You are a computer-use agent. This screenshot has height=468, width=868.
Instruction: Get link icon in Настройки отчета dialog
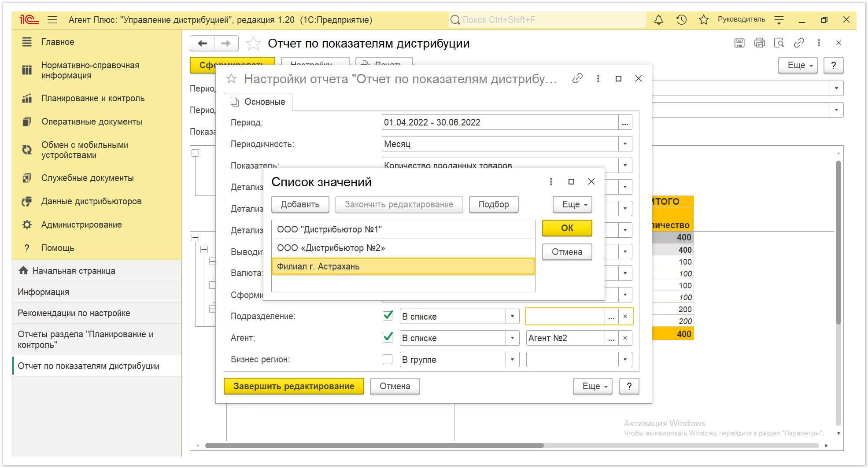[x=577, y=78]
